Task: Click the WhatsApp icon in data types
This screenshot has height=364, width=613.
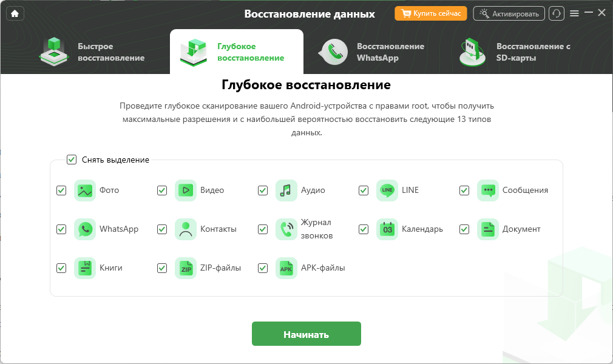Action: 85,229
